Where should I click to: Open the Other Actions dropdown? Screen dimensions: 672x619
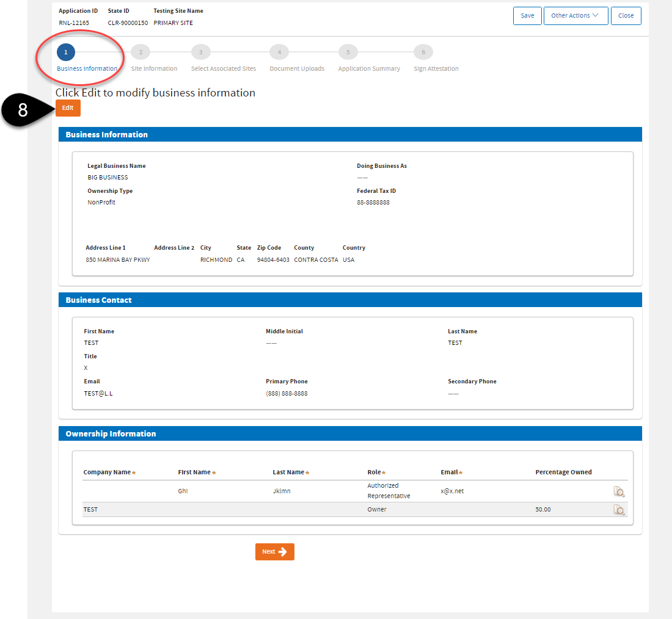click(575, 15)
